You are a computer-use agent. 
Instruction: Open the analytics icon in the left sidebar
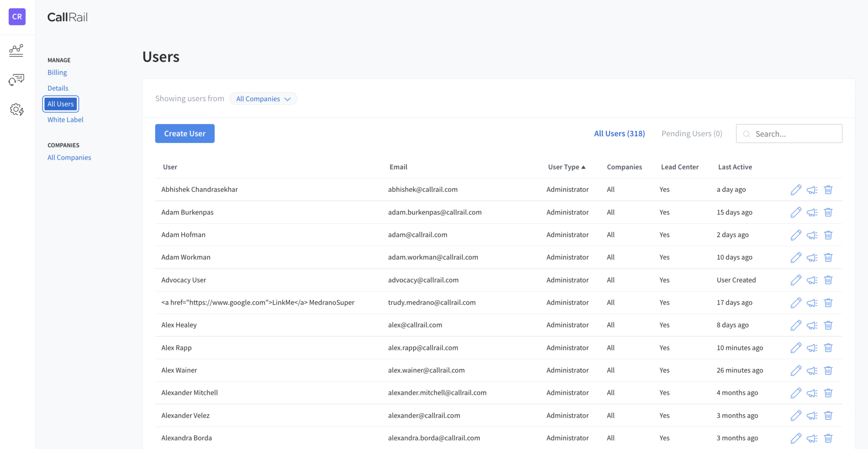tap(16, 50)
